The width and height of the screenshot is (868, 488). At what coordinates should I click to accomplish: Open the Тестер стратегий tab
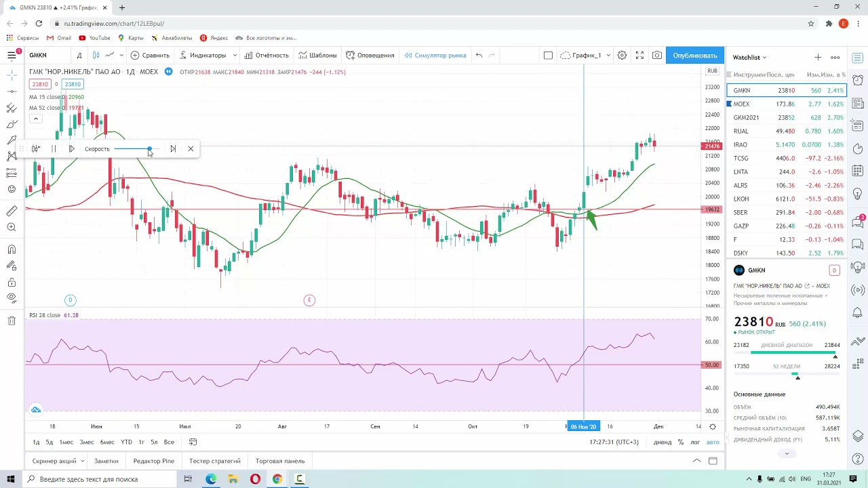pos(215,461)
